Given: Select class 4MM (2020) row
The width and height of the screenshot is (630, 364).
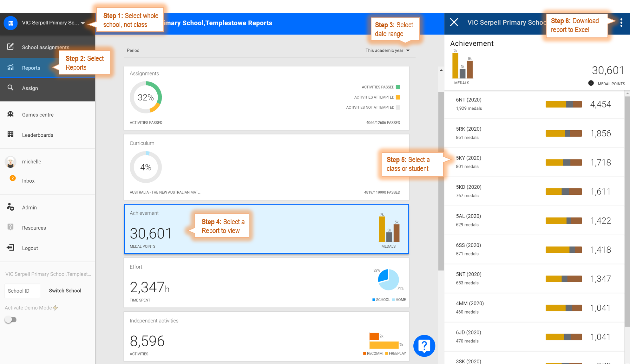Looking at the screenshot, I should click(534, 308).
